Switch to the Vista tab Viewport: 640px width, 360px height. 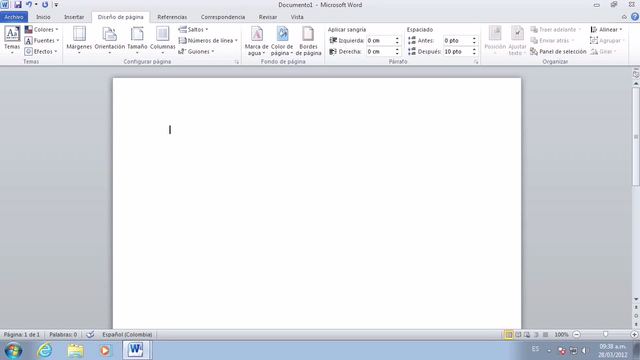tap(297, 17)
